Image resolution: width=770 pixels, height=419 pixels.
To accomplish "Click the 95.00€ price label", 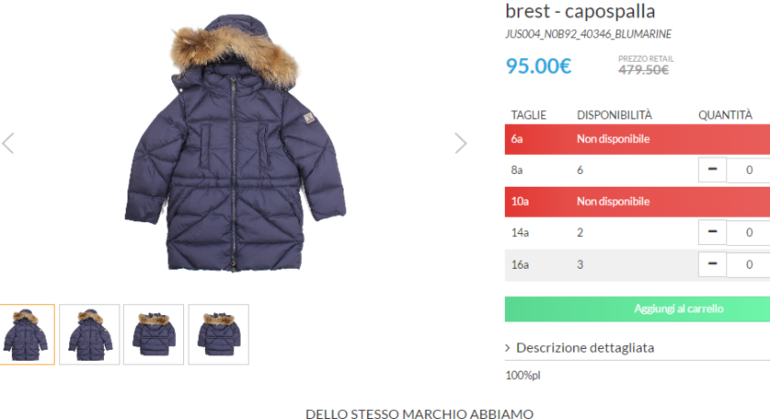I will (x=538, y=66).
